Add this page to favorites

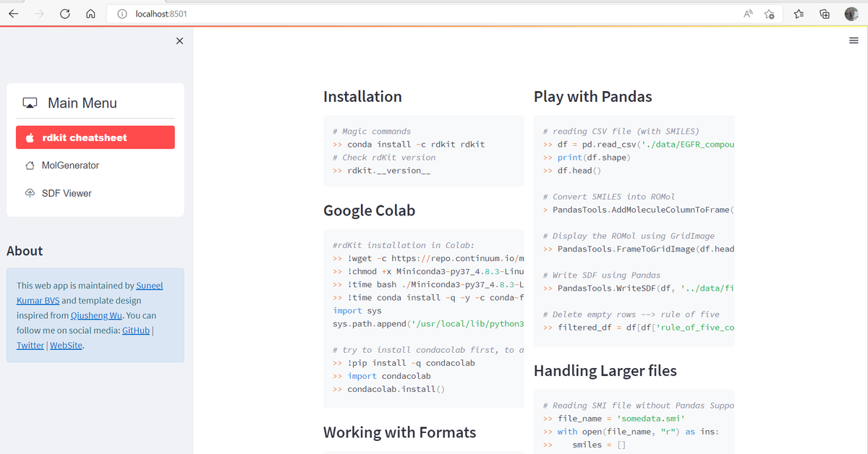point(770,14)
